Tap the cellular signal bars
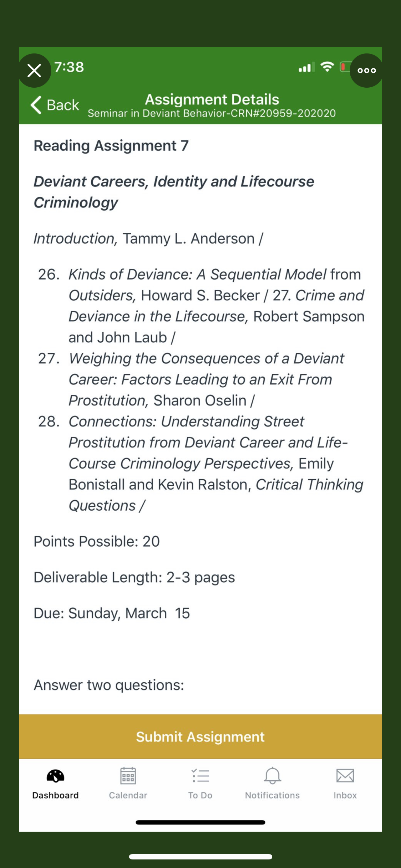The width and height of the screenshot is (401, 868). click(x=307, y=67)
